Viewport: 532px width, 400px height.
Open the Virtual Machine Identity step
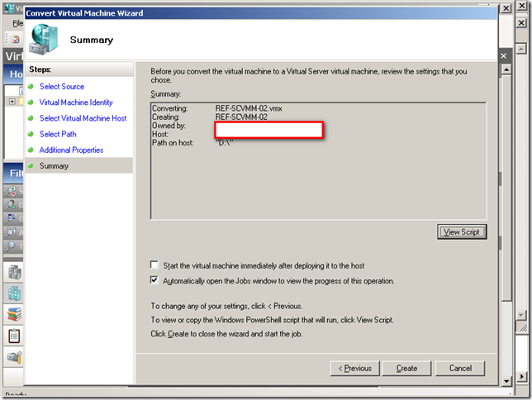coord(76,102)
